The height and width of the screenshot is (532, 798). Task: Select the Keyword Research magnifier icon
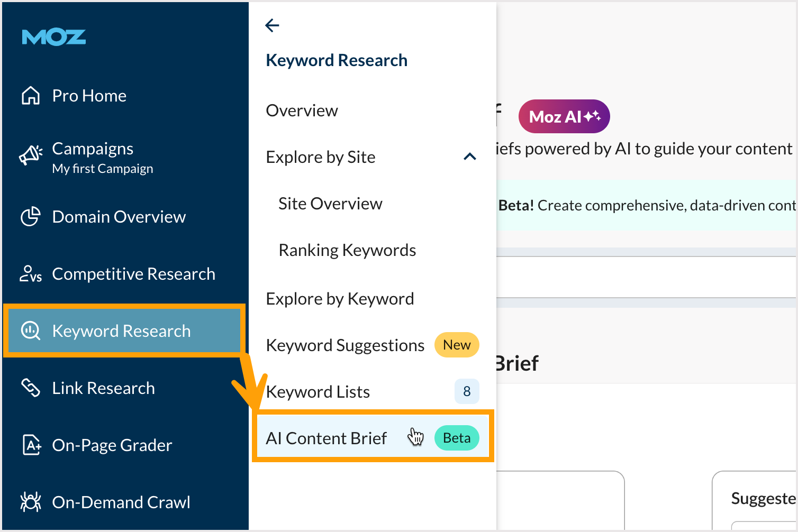(30, 331)
